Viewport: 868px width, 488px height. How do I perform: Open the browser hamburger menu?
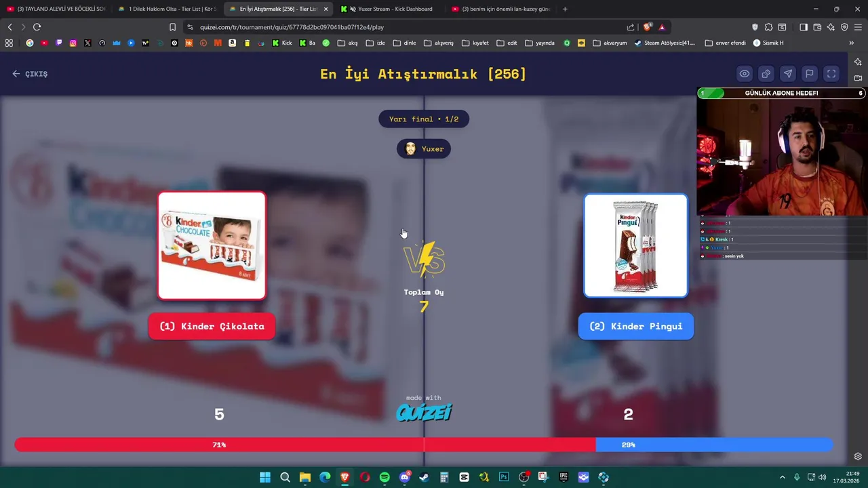pos(858,27)
